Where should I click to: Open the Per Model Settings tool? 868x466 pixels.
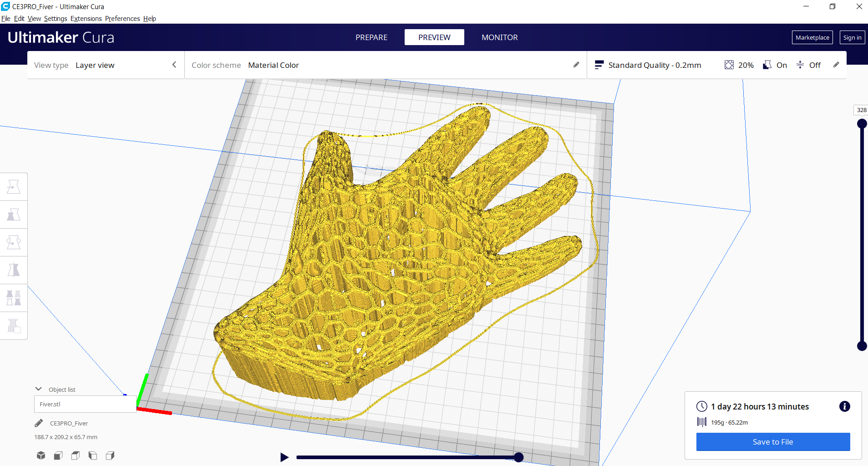coord(14,298)
